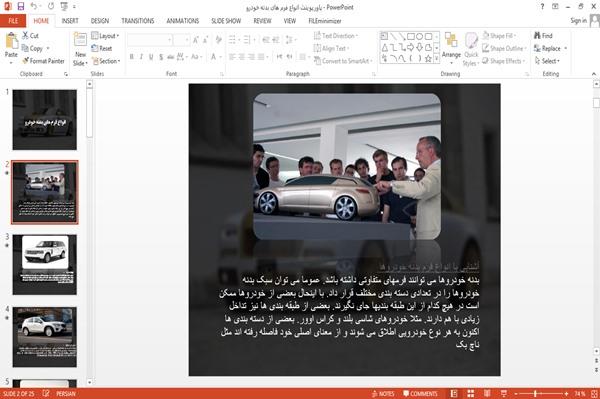Click the Save icon in Quick Access Toolbar
600x399 pixels.
coord(21,6)
